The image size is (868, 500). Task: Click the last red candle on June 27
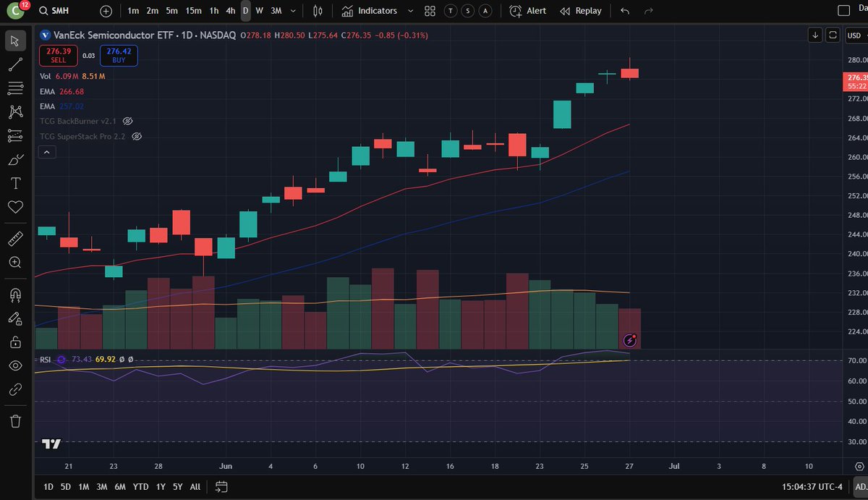tap(630, 73)
